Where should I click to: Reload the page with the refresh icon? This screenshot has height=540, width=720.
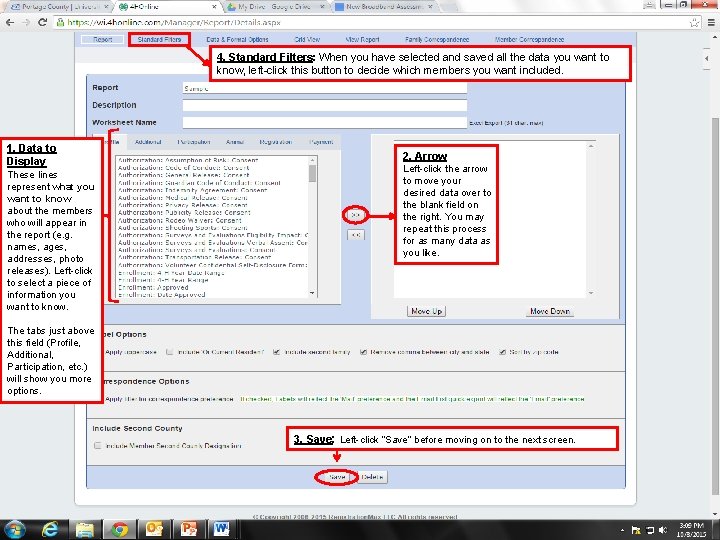42,22
